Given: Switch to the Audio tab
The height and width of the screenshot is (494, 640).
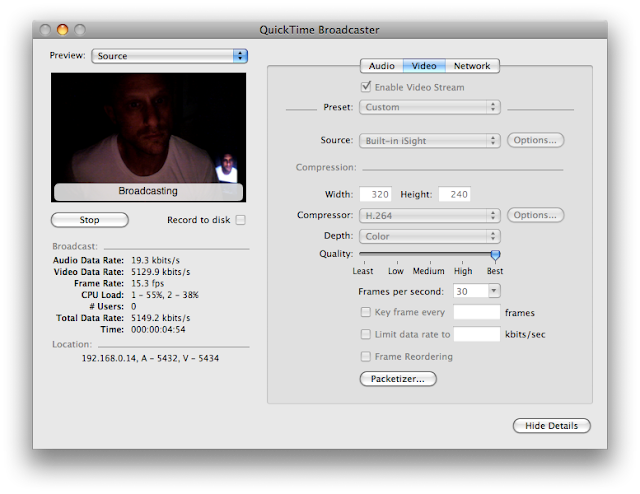Looking at the screenshot, I should point(382,66).
